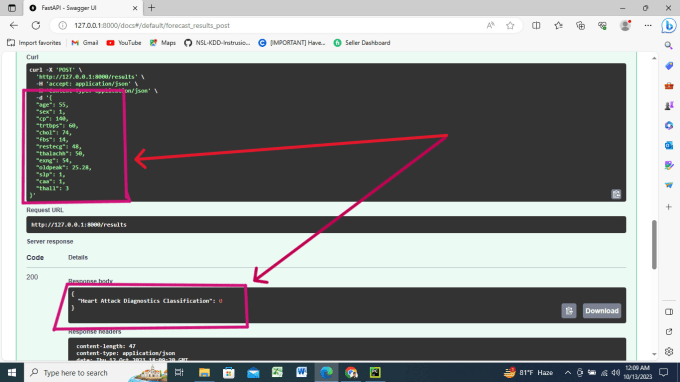Screen dimensions: 680x382
Task: Click the scroll up arrow
Action: (654, 58)
